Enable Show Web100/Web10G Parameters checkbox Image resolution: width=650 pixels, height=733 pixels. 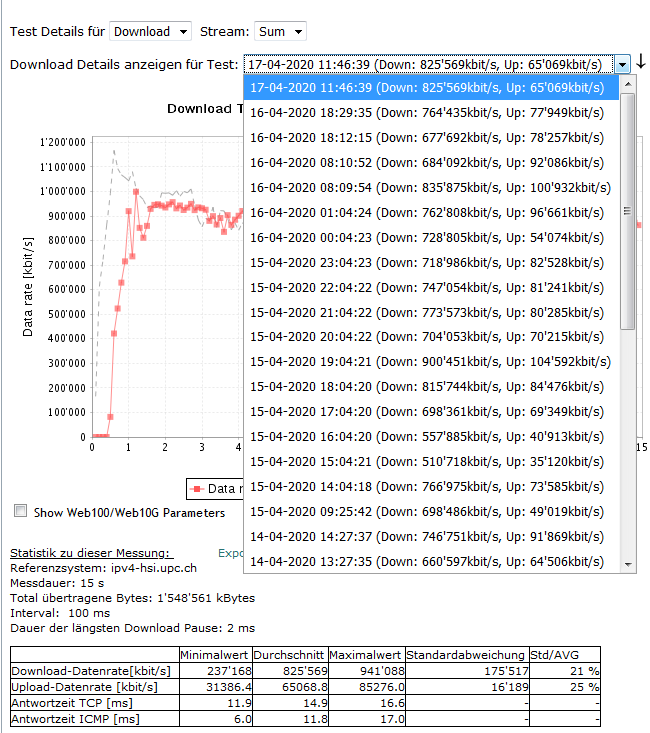pyautogui.click(x=21, y=511)
